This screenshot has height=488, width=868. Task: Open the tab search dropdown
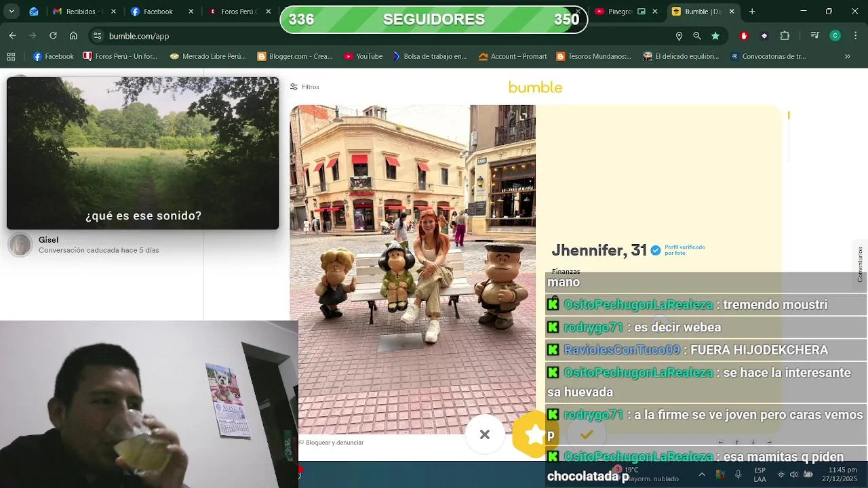[12, 12]
